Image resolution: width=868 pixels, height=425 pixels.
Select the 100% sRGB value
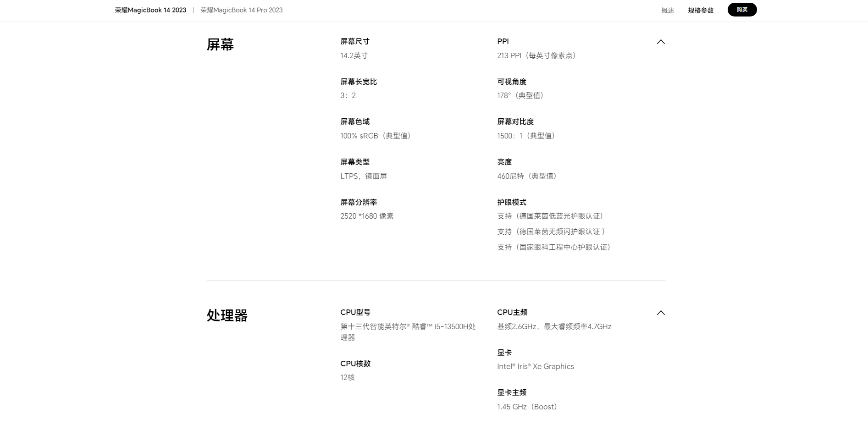point(377,136)
